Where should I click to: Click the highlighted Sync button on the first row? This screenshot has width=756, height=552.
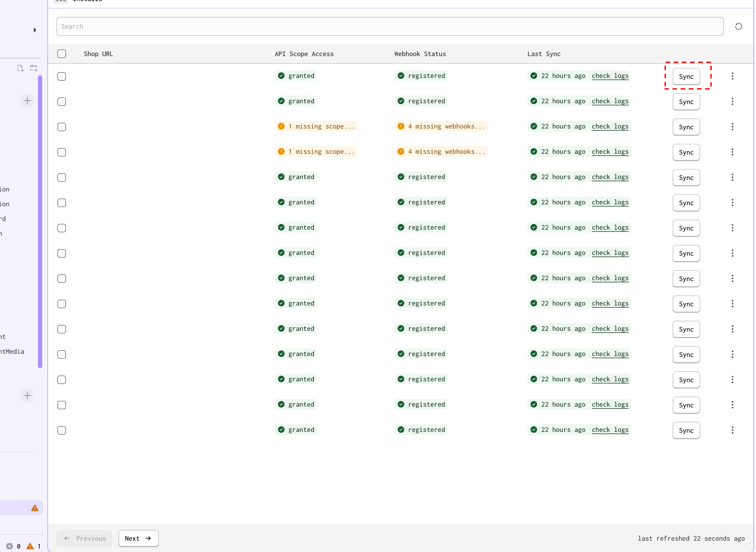[686, 76]
